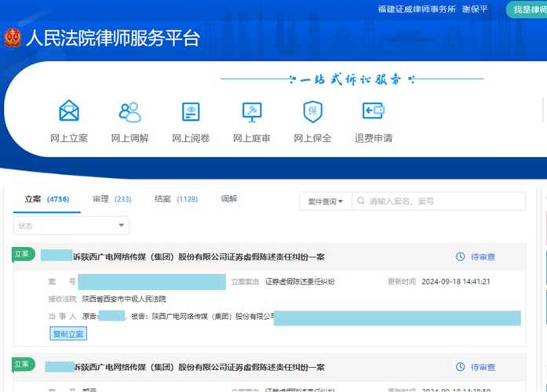Image resolution: width=547 pixels, height=392 pixels.
Task: Click the national emblem logo
Action: (x=13, y=38)
